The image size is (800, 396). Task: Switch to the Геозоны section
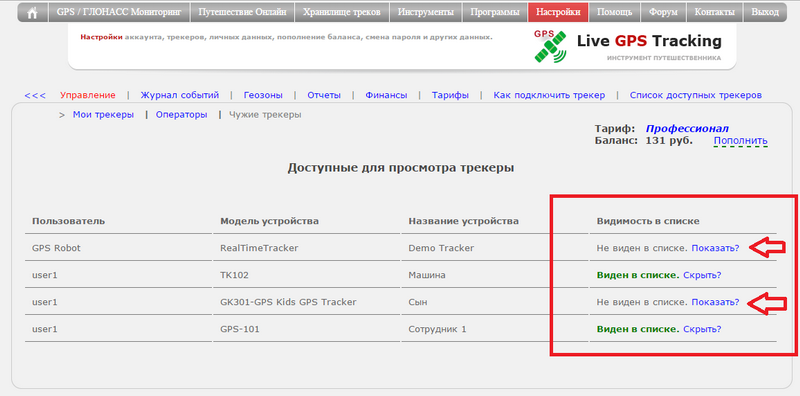point(263,95)
